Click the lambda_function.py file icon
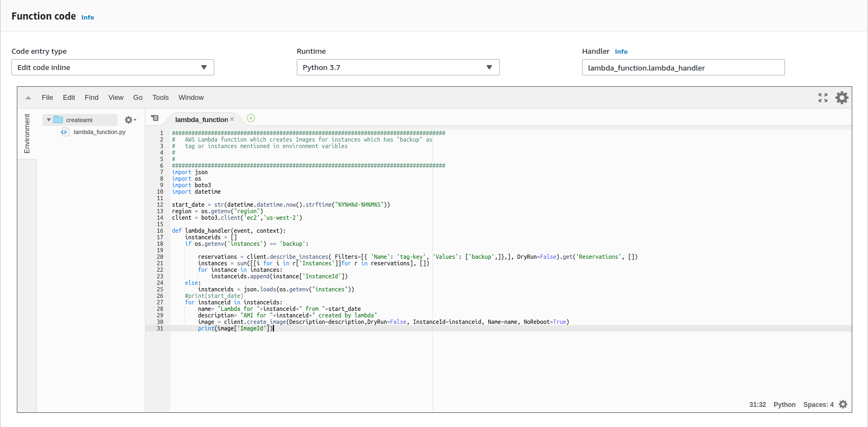Viewport: 868px width, 427px height. click(65, 132)
